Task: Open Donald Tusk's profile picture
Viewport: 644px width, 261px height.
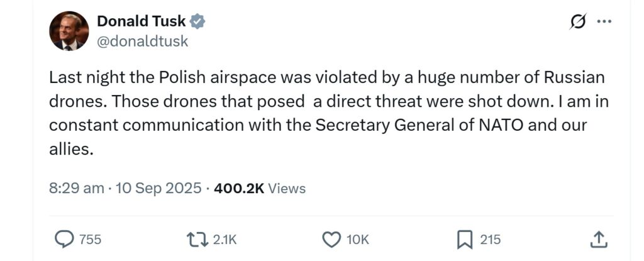Action: tap(69, 31)
